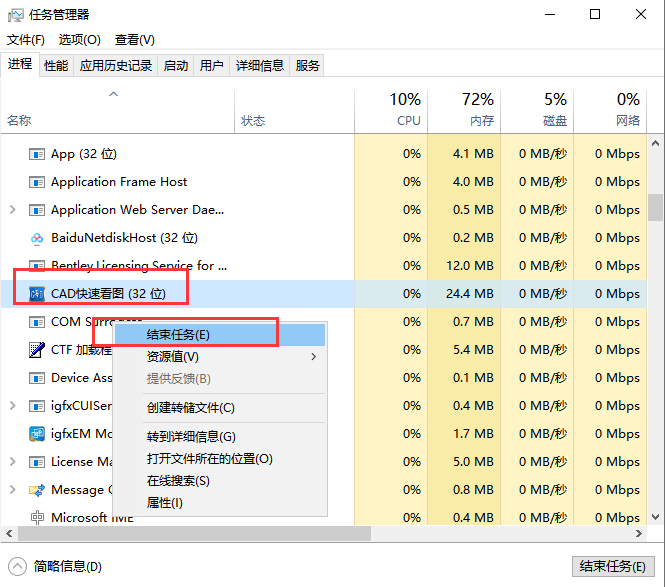Click the COM Surrogate process icon
The image size is (665, 587).
pyautogui.click(x=37, y=322)
